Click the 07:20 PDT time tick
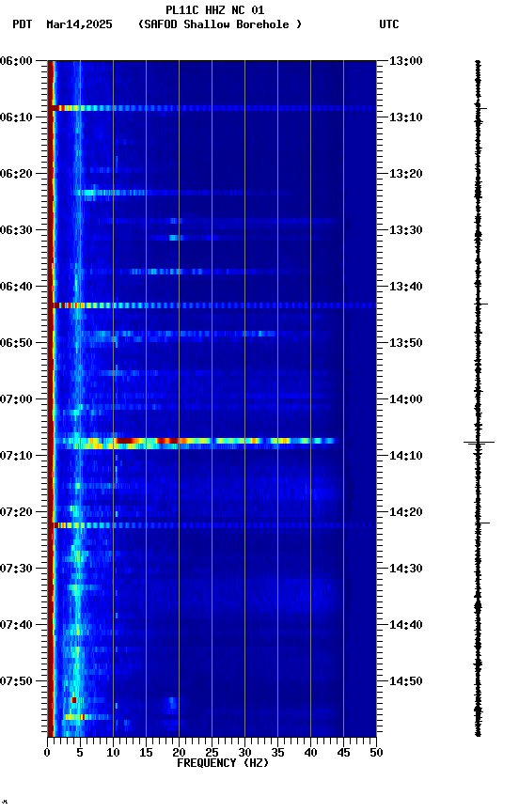 [16, 512]
